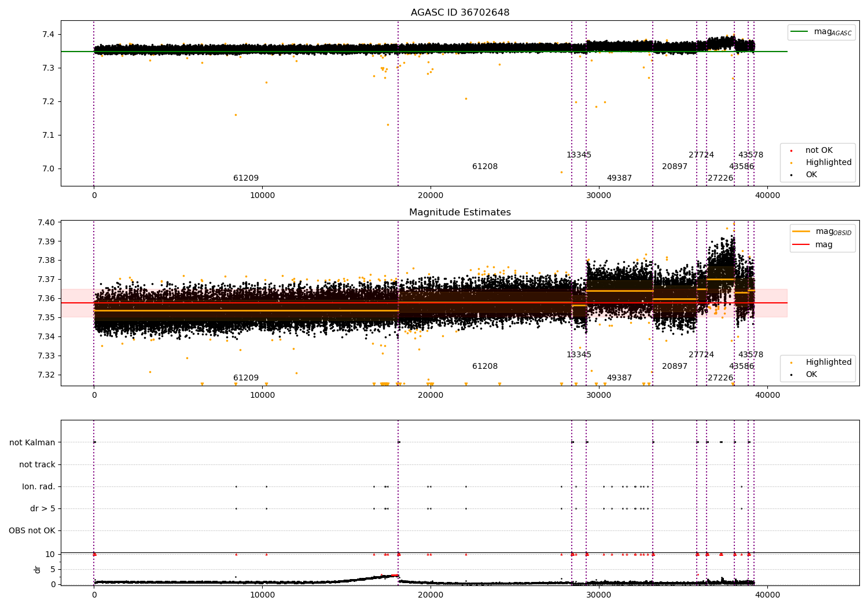Click 'Highlighted' legend entry in Magnitude Estimates plot

(822, 362)
